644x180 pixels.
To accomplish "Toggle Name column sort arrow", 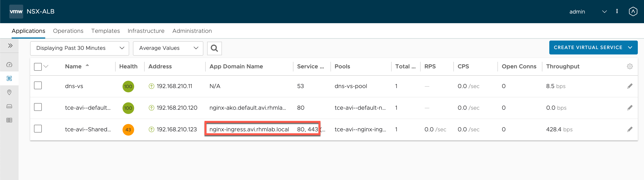I will (87, 65).
